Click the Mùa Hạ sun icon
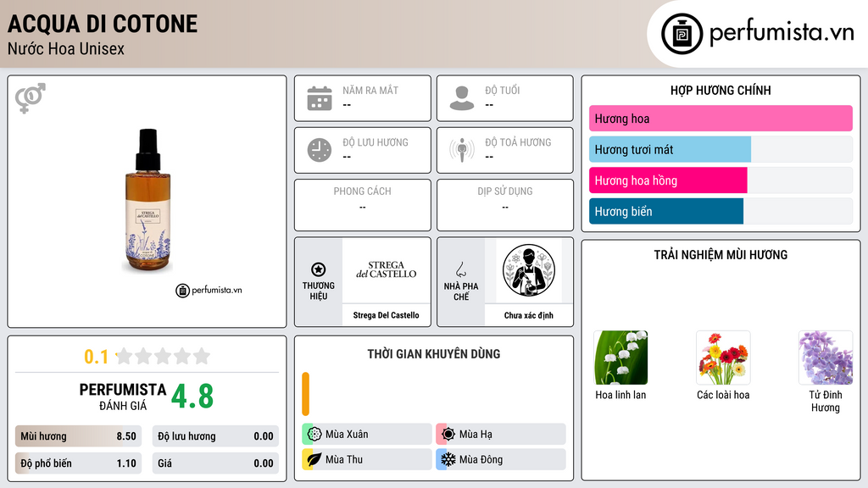 point(448,435)
